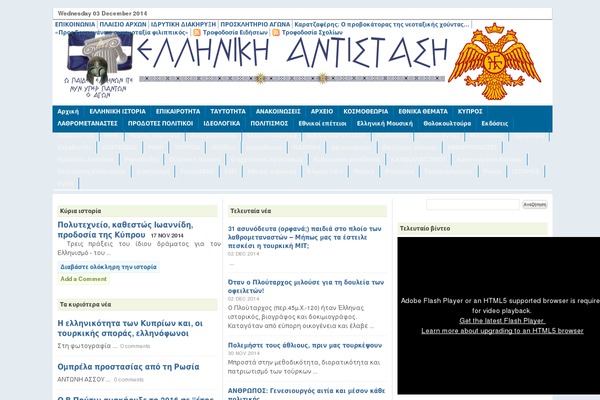Open the ΑΝΑΚΟΙΝΩΣΕΙΣ menu item

click(x=278, y=111)
